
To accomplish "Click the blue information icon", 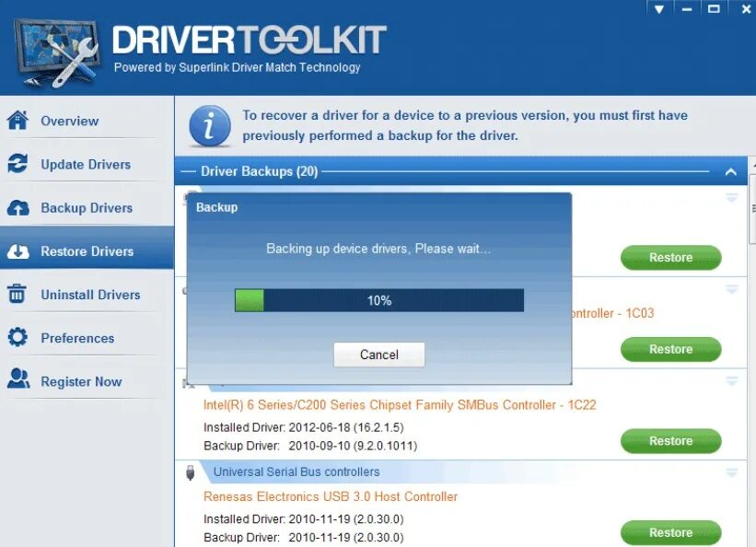I will 210,126.
